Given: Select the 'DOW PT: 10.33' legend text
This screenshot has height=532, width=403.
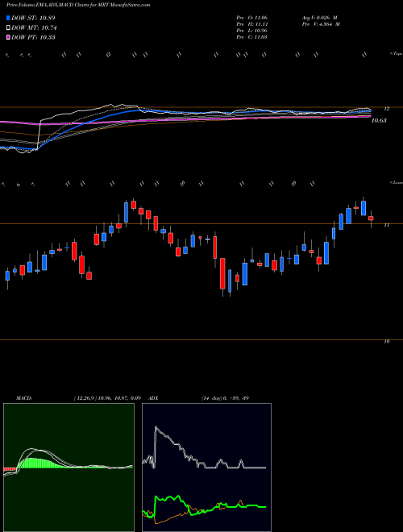Looking at the screenshot, I should [x=33, y=37].
